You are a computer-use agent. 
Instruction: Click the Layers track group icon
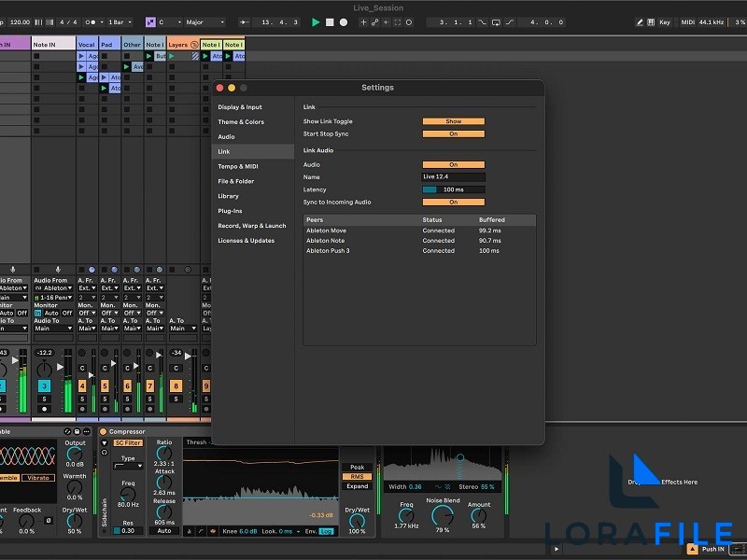tap(194, 45)
